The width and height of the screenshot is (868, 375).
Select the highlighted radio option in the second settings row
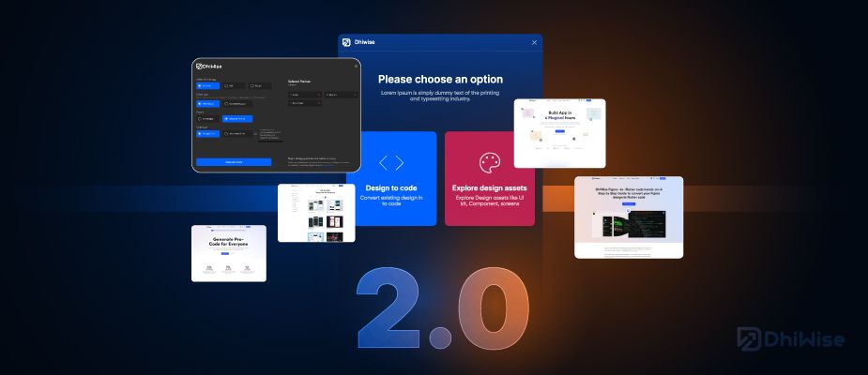coord(208,103)
